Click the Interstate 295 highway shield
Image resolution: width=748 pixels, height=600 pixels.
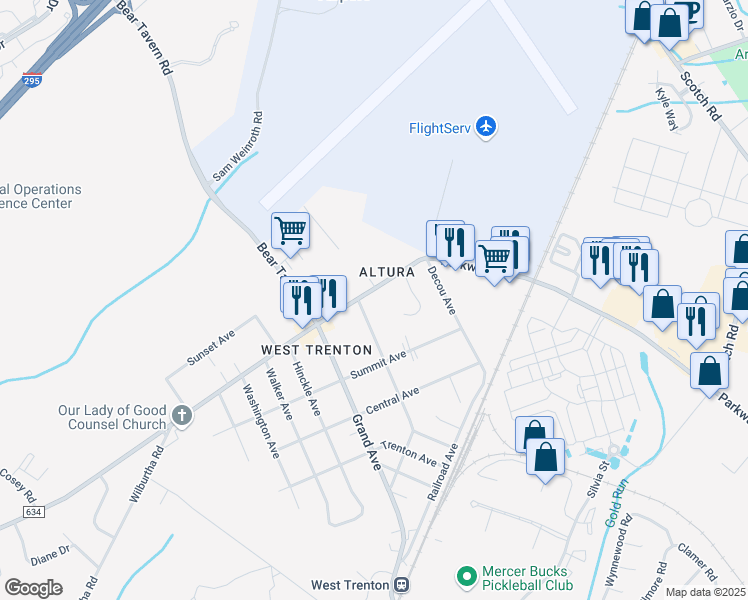coord(32,80)
